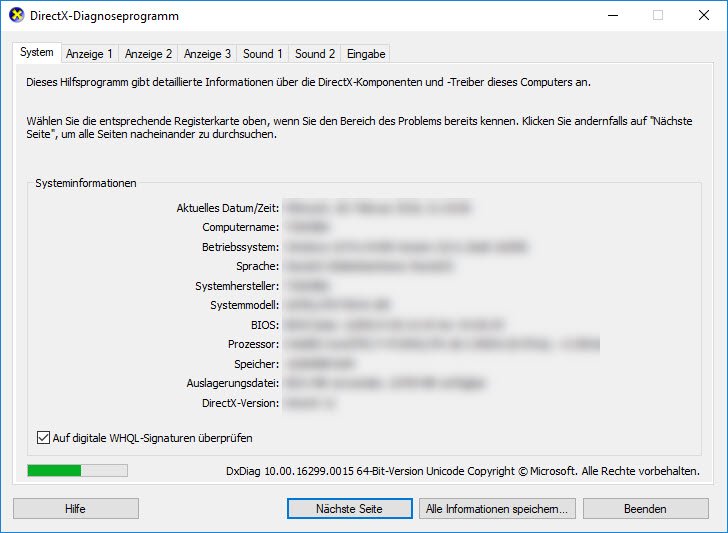This screenshot has height=533, width=728.
Task: Click the 'Auslagerungsdatei:' label
Action: (233, 384)
